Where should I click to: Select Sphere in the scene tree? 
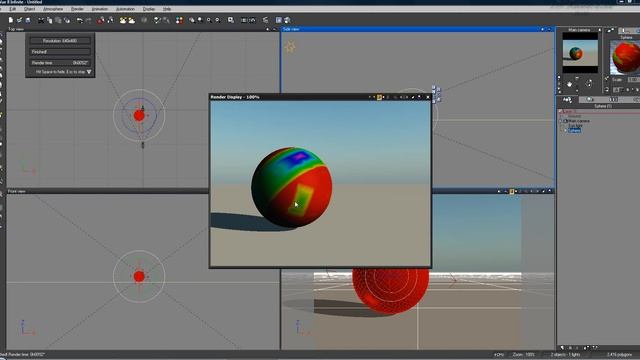click(x=574, y=130)
